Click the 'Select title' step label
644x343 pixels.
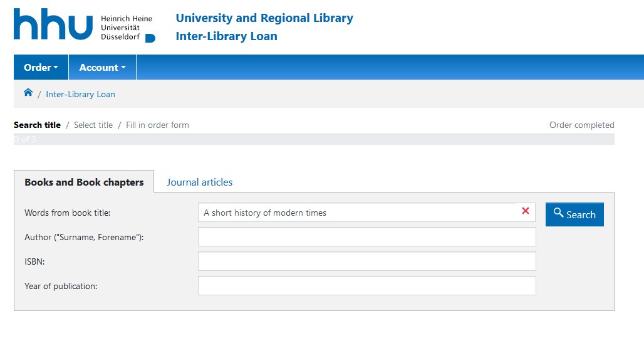pyautogui.click(x=93, y=125)
